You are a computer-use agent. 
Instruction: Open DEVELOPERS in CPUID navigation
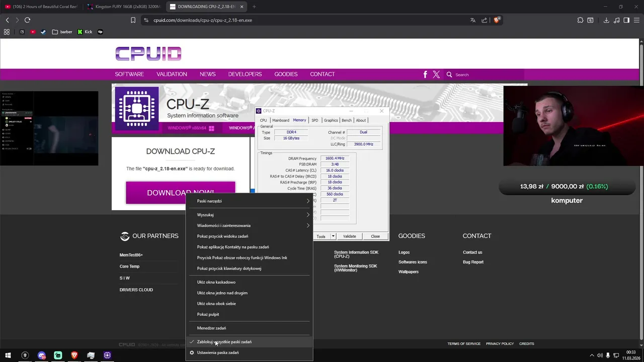(245, 74)
